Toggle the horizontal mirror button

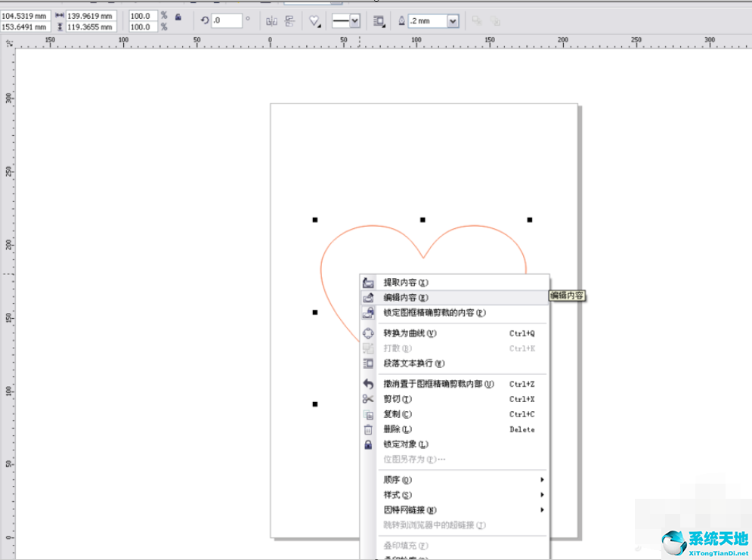point(271,20)
